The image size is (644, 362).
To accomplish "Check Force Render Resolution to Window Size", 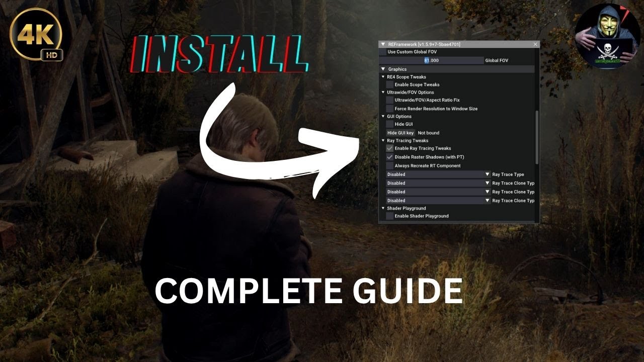I will click(x=390, y=109).
